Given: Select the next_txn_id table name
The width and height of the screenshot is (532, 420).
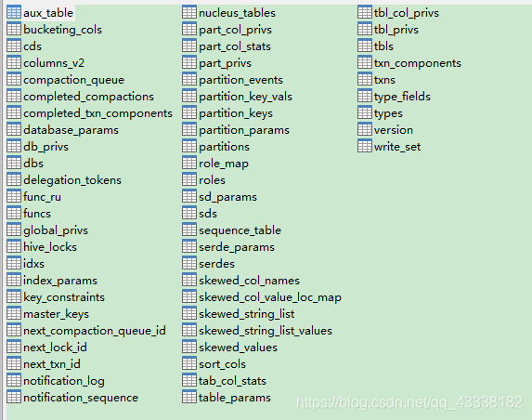Looking at the screenshot, I should point(52,364).
